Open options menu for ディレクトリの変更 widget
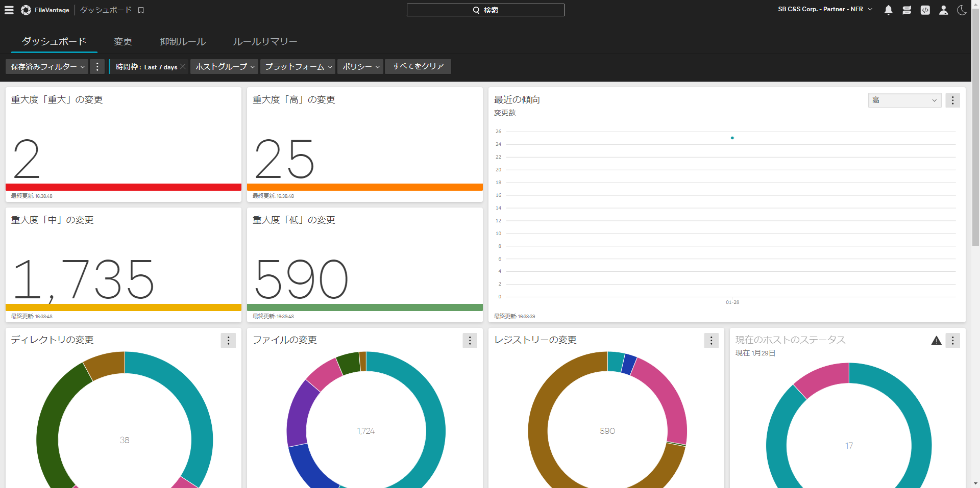 coord(228,341)
